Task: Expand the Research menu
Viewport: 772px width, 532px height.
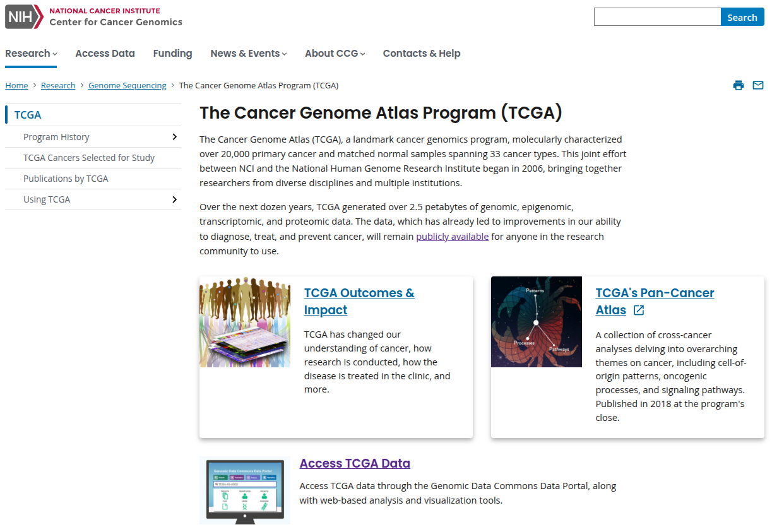Action: (31, 54)
